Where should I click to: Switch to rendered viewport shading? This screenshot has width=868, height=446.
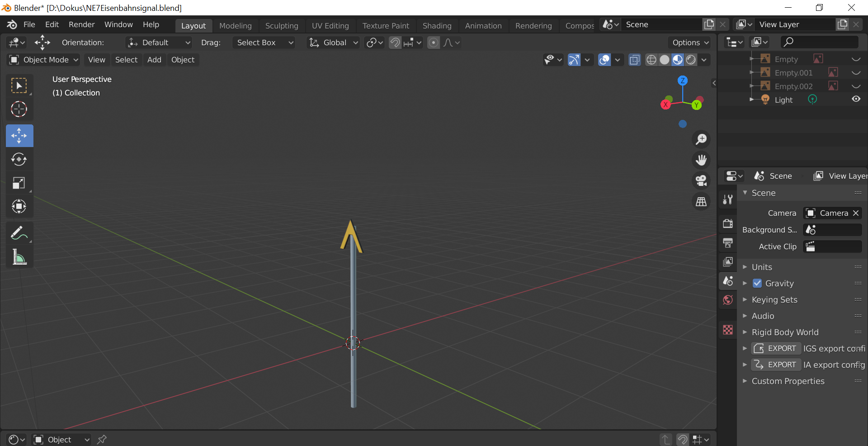coord(691,60)
